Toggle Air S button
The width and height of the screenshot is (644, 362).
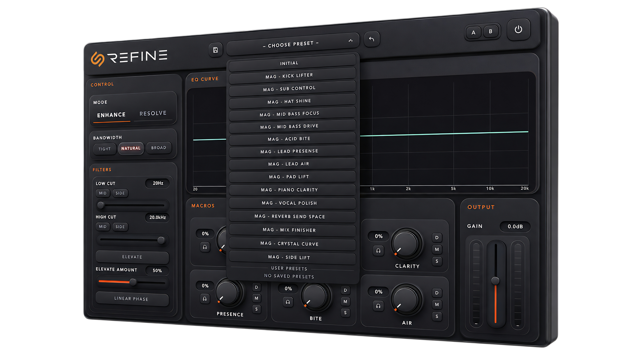437,316
